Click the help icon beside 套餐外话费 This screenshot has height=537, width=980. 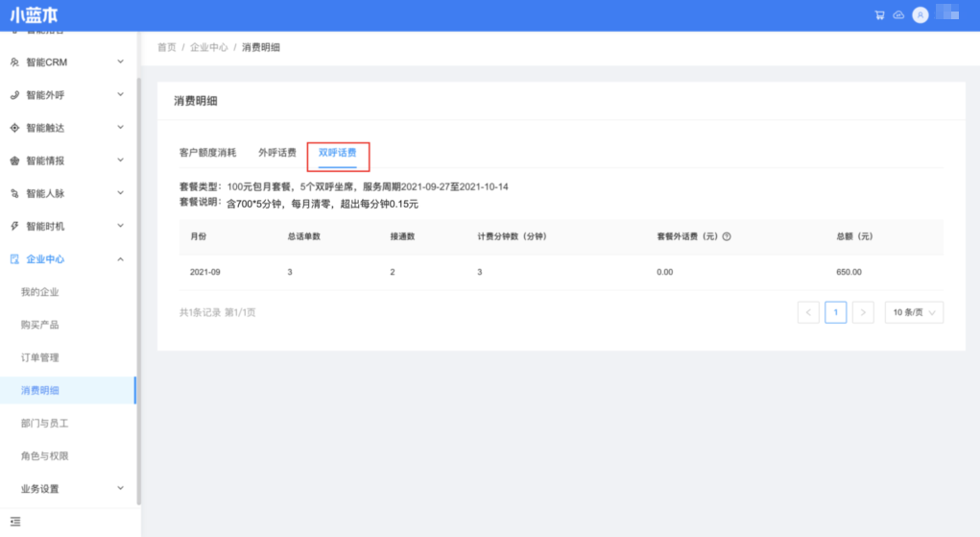coord(727,236)
